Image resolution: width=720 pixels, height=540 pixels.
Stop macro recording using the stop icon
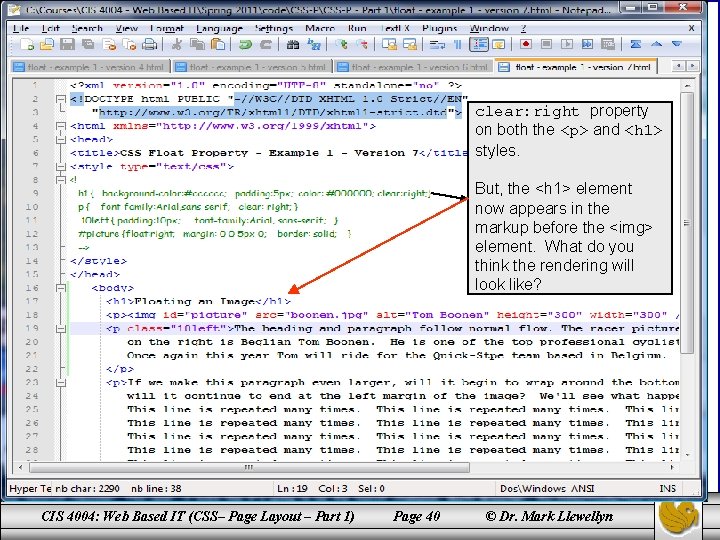tap(546, 44)
